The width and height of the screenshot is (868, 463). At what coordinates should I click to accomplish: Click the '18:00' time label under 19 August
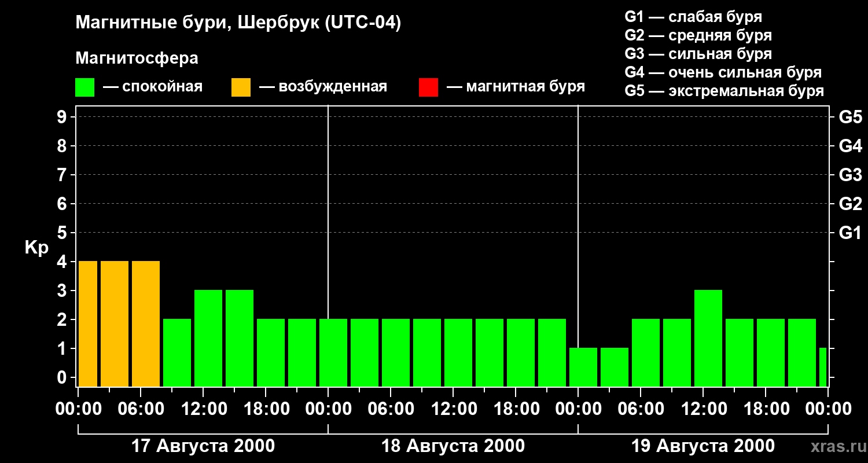766,409
